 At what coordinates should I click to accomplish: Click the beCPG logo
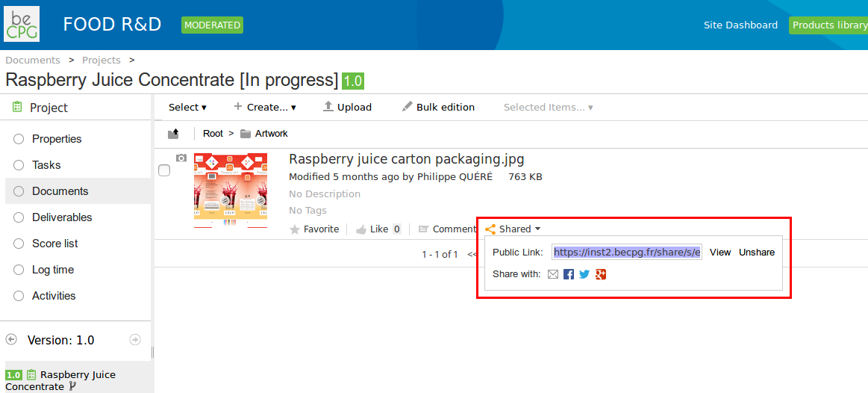point(22,24)
